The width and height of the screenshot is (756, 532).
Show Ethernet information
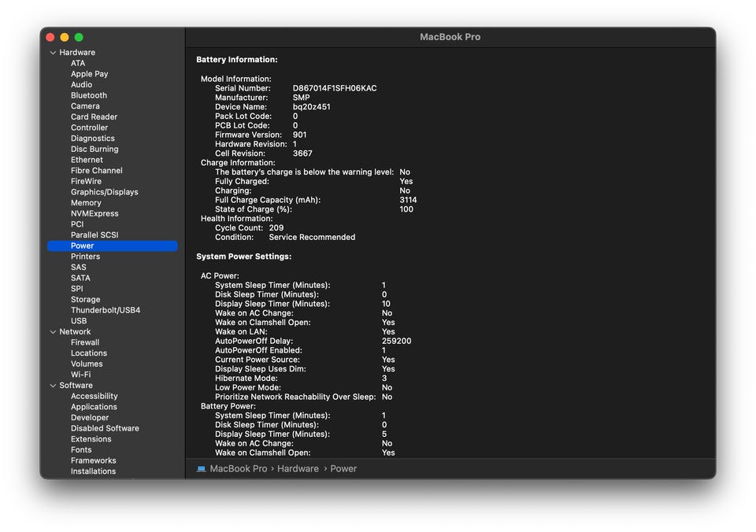point(87,160)
